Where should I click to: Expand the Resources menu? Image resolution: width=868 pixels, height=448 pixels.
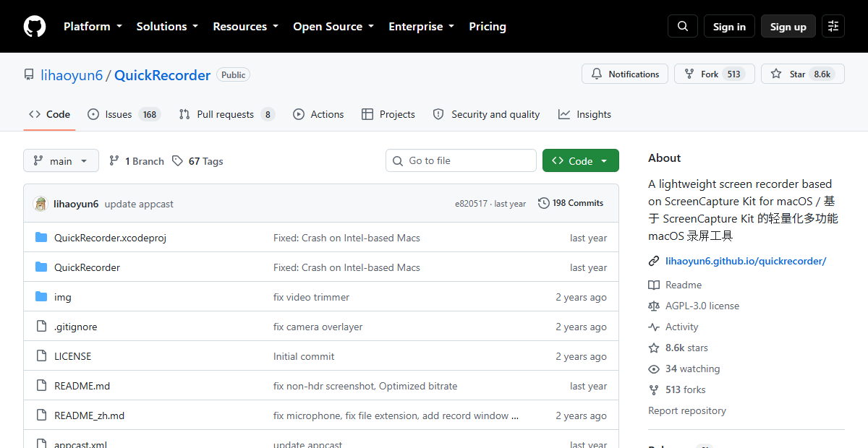pos(245,27)
